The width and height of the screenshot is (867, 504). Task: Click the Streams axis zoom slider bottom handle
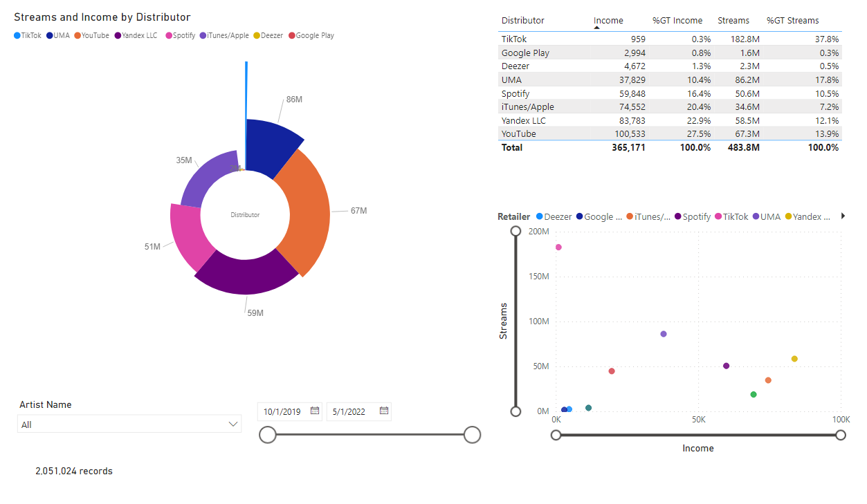pyautogui.click(x=515, y=411)
